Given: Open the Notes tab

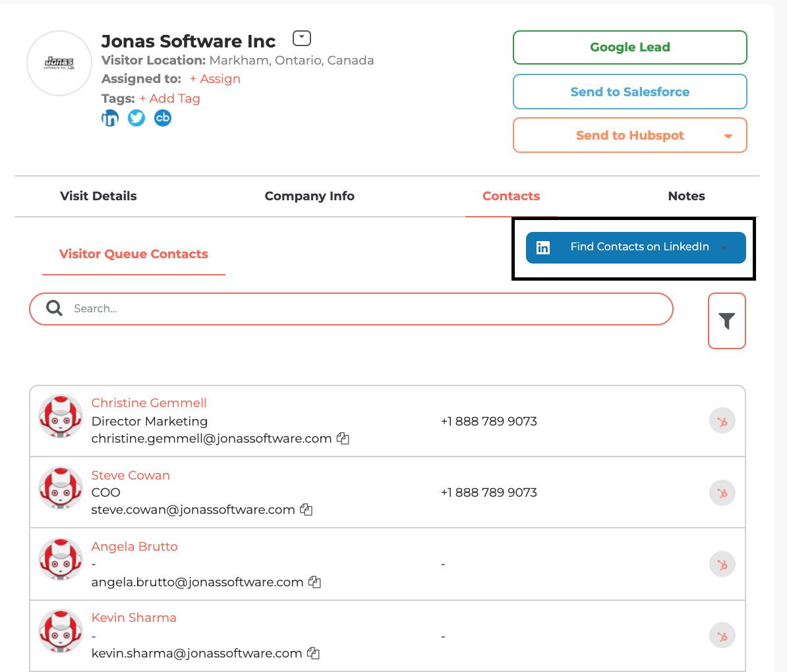Looking at the screenshot, I should click(x=686, y=196).
